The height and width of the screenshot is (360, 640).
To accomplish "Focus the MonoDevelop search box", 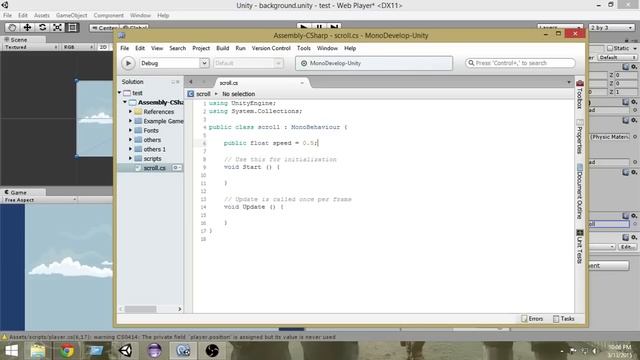I will tap(520, 63).
